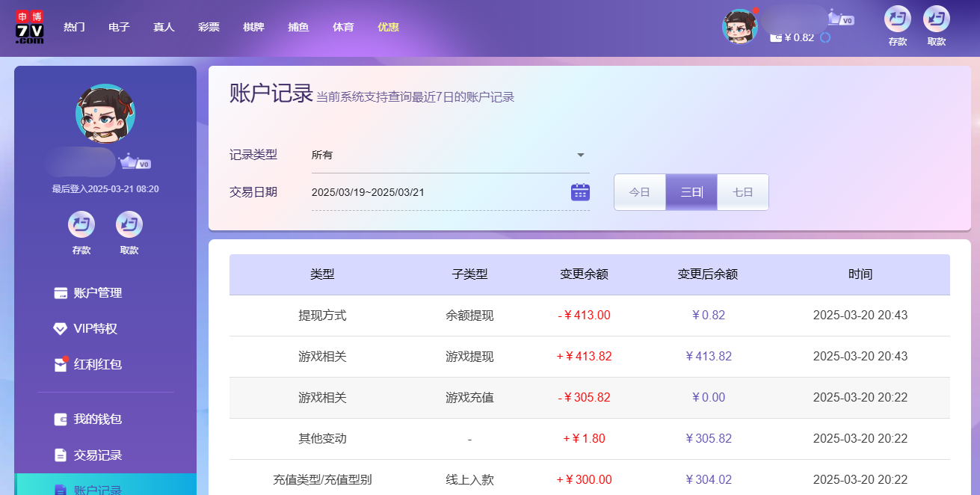Click the 存款 circle icon in the sidebar
The width and height of the screenshot is (980, 495).
(x=81, y=224)
